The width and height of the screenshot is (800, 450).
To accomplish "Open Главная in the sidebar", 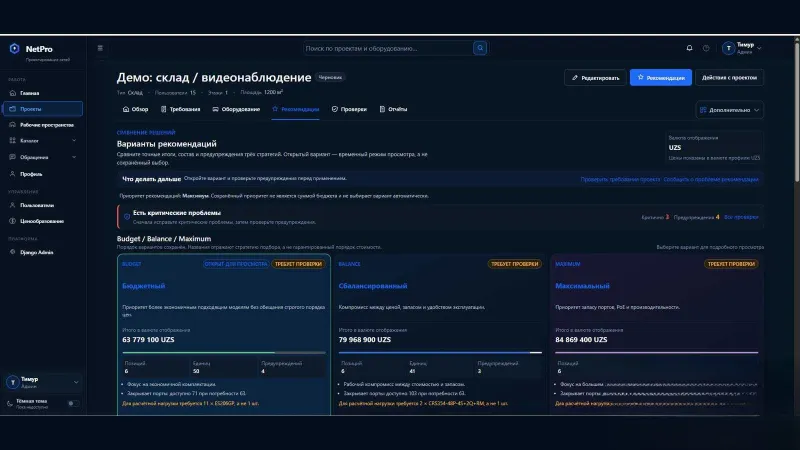I will click(x=43, y=93).
